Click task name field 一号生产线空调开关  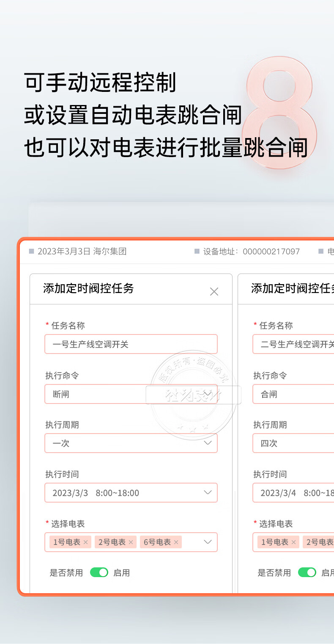pyautogui.click(x=131, y=344)
